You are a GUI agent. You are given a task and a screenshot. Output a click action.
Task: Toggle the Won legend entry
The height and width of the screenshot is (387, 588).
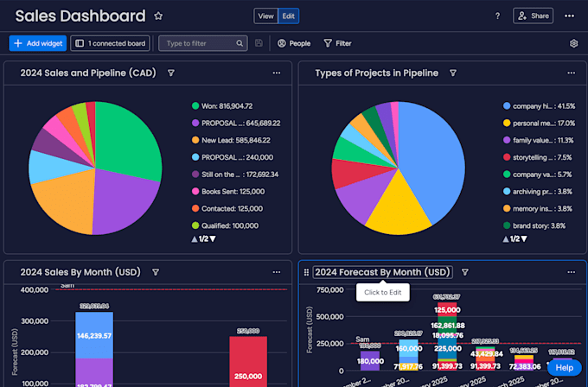tap(222, 106)
